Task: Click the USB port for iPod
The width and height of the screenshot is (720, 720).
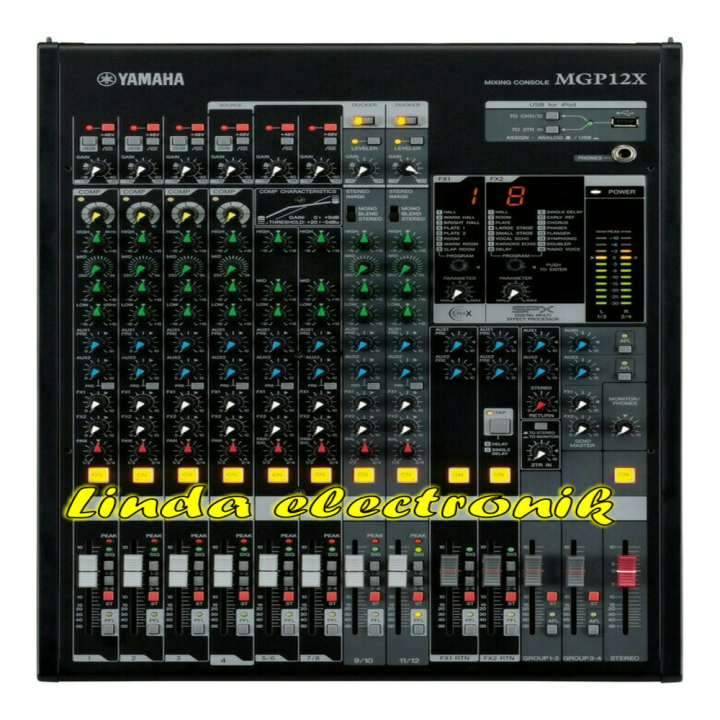Action: tap(624, 122)
